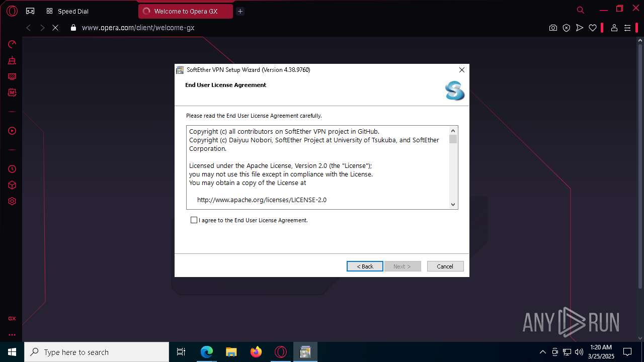Image resolution: width=644 pixels, height=362 pixels.
Task: Show hidden system tray icons chevron
Action: click(542, 352)
